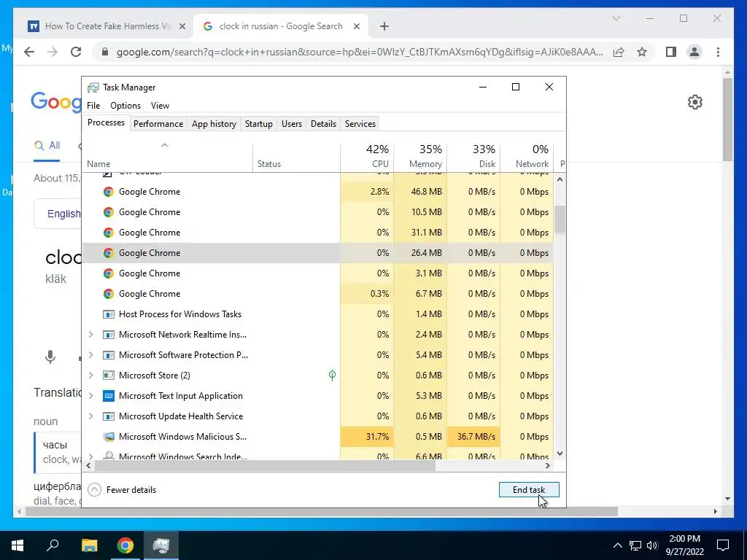Screen dimensions: 747x560
Task: Open a new Chrome tab
Action: 384,26
